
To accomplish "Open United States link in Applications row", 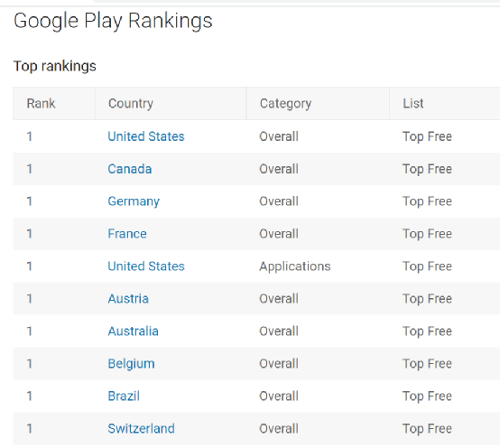I will (x=146, y=266).
